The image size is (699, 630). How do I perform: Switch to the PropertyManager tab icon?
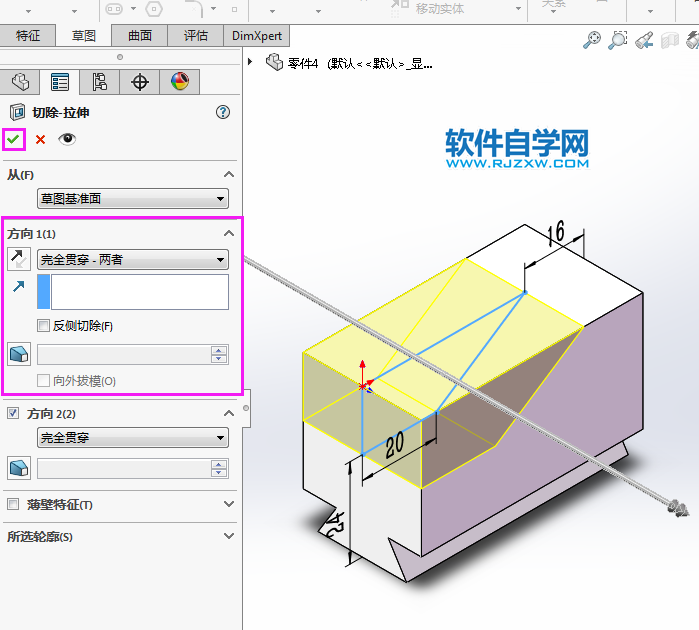pyautogui.click(x=60, y=82)
